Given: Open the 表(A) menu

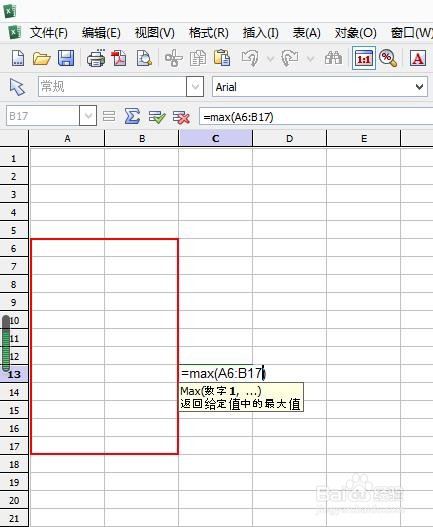Looking at the screenshot, I should (306, 33).
